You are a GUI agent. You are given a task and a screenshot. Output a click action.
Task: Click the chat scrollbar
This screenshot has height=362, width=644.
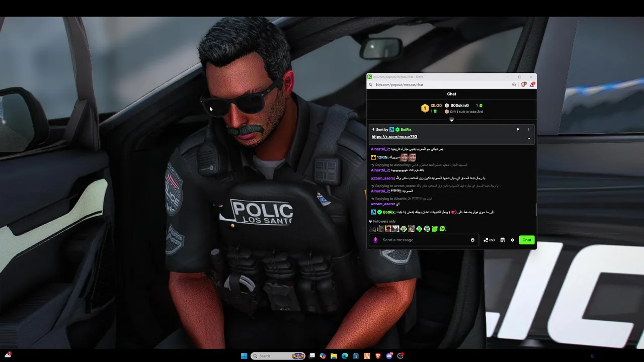[535, 210]
